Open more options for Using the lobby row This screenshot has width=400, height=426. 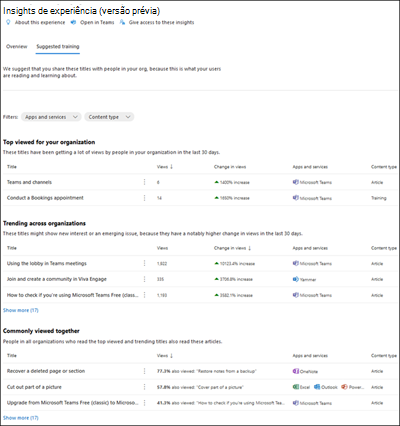coord(144,263)
